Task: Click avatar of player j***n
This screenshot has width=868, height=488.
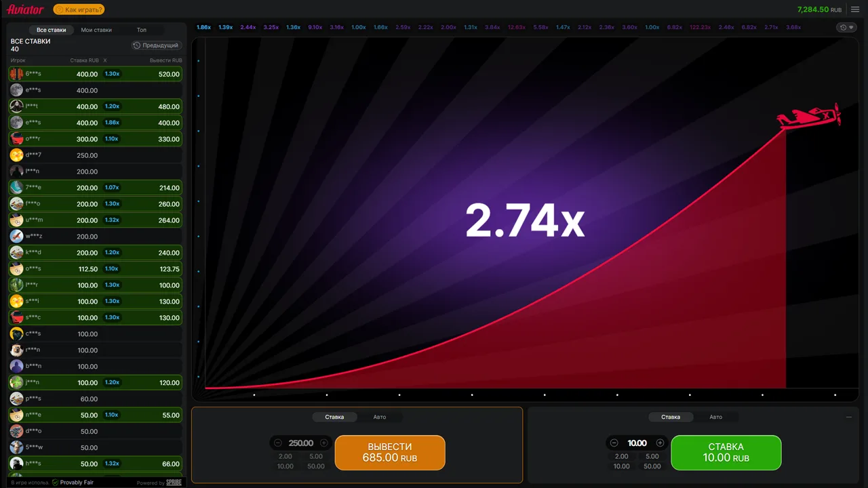Action: [17, 383]
